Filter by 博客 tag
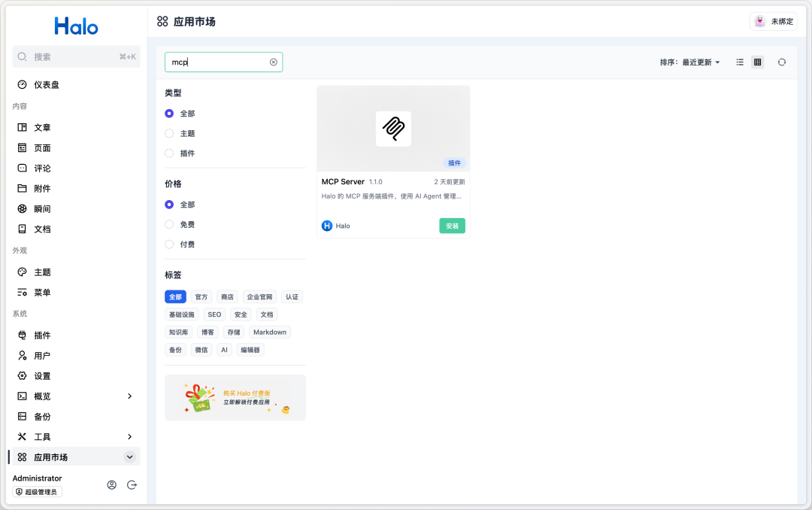812x510 pixels. [208, 332]
